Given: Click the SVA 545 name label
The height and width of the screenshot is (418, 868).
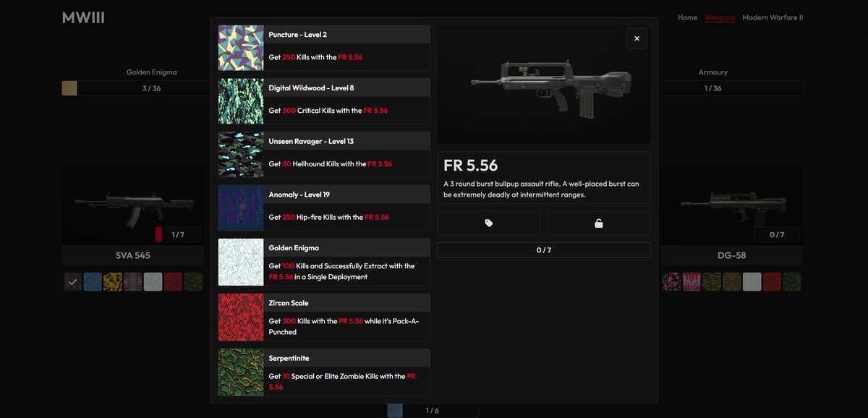Looking at the screenshot, I should pyautogui.click(x=133, y=255).
